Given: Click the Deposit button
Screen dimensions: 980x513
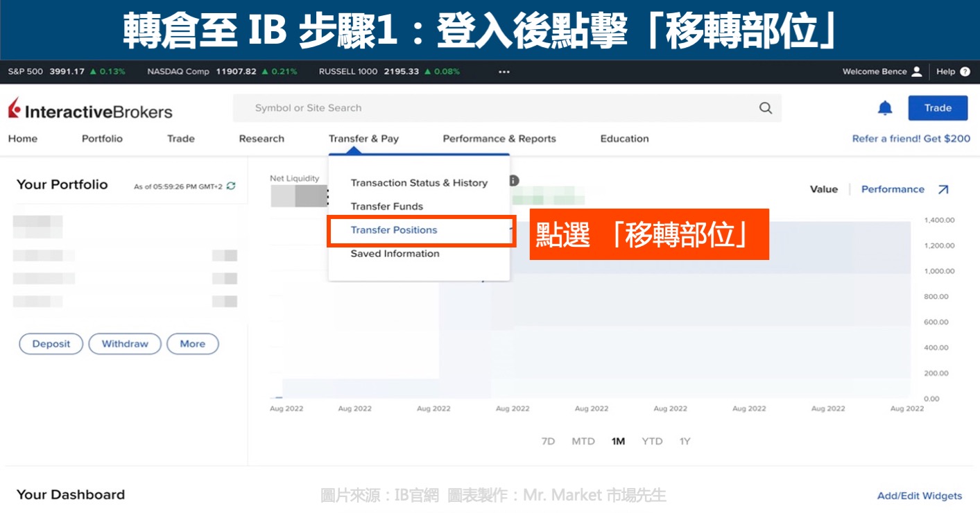Looking at the screenshot, I should pos(51,344).
